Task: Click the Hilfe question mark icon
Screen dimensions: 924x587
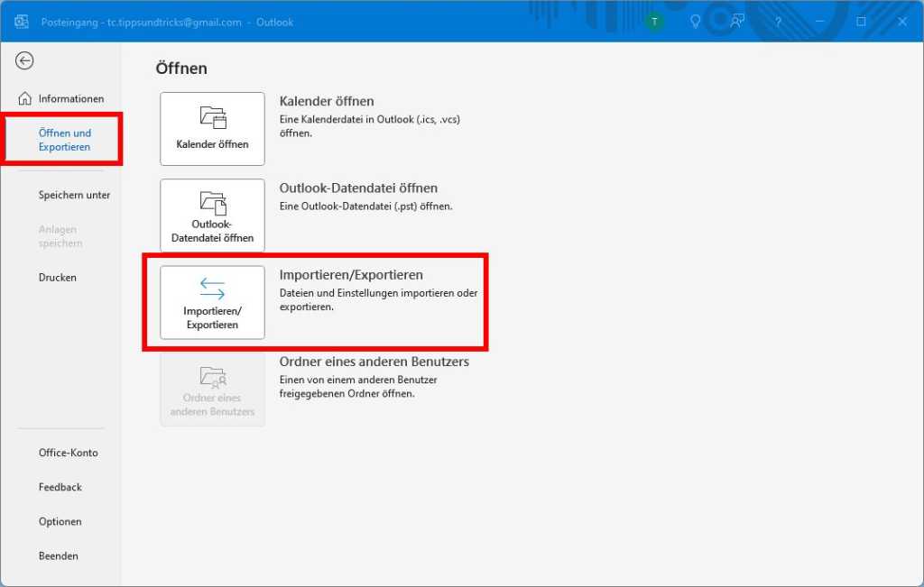Action: 778,22
